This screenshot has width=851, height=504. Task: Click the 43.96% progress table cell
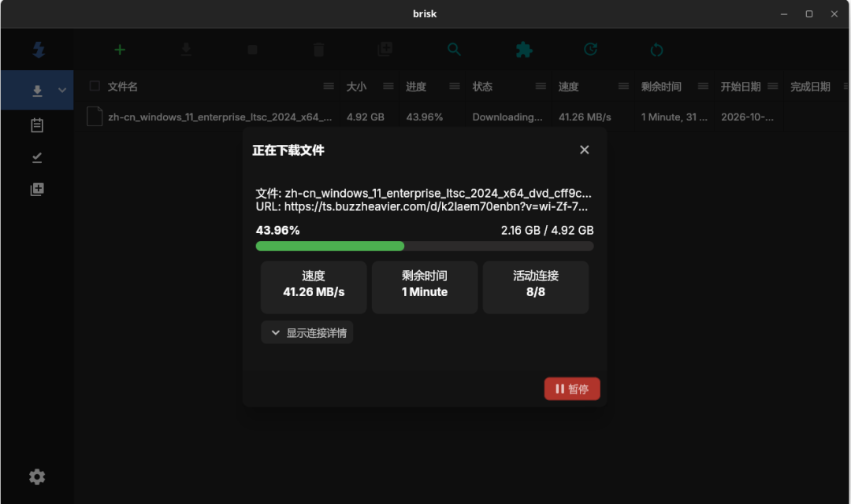(425, 117)
